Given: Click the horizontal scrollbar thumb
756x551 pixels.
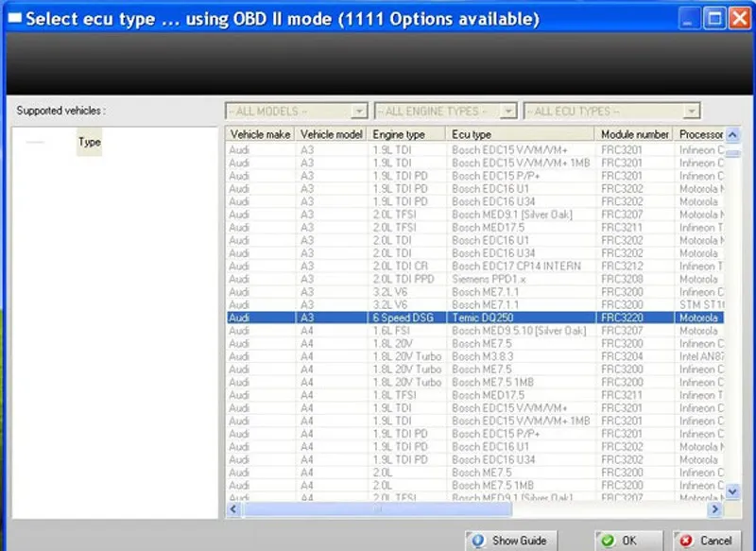Looking at the screenshot, I should pos(377,509).
